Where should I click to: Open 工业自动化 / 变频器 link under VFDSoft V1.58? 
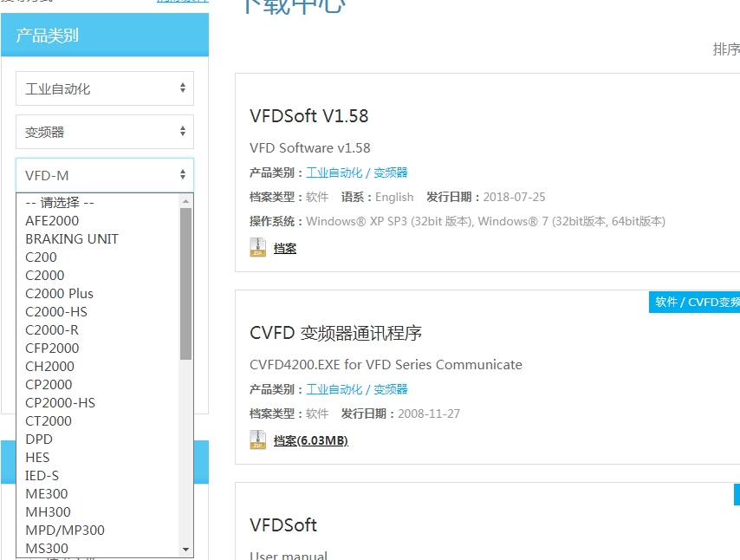[357, 173]
